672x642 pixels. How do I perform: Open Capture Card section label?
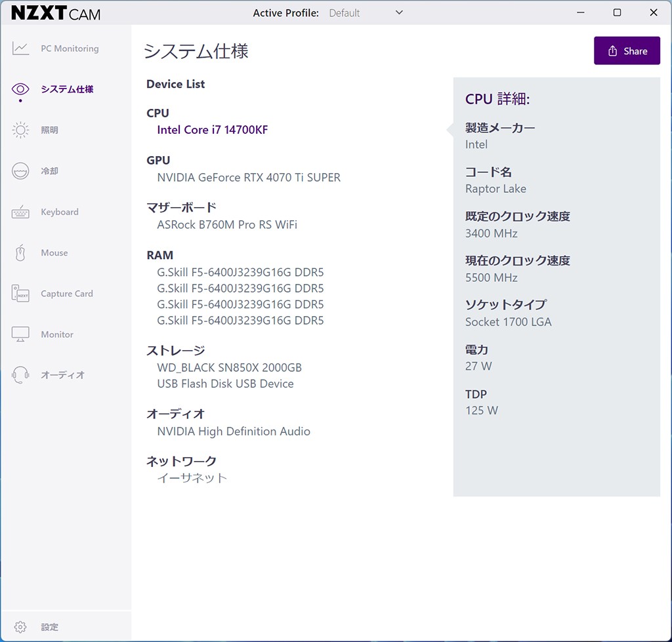pos(67,293)
